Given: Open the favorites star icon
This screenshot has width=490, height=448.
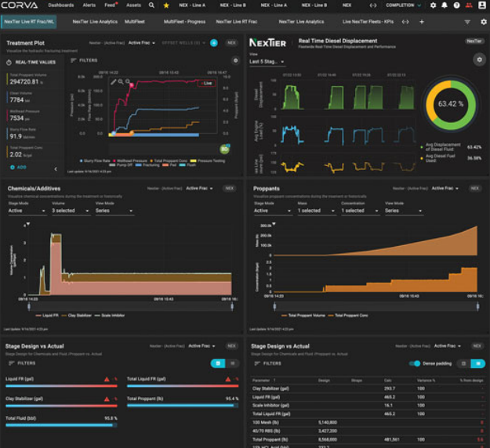Looking at the screenshot, I should pyautogui.click(x=165, y=5).
